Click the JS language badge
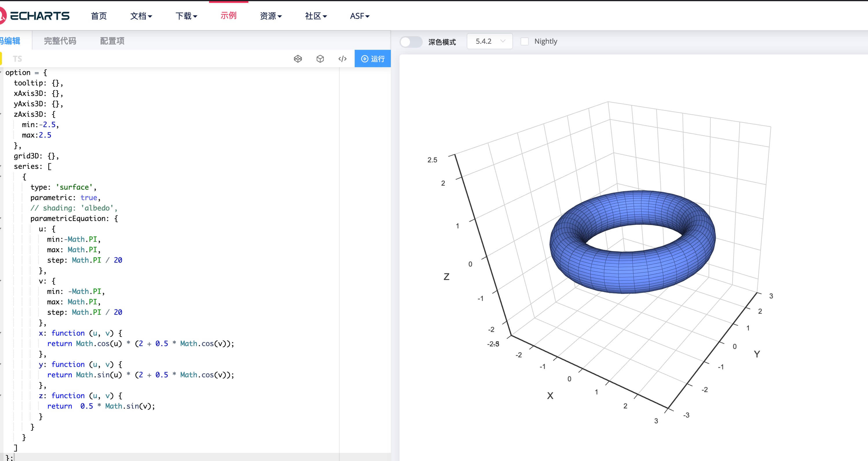 (x=1, y=59)
